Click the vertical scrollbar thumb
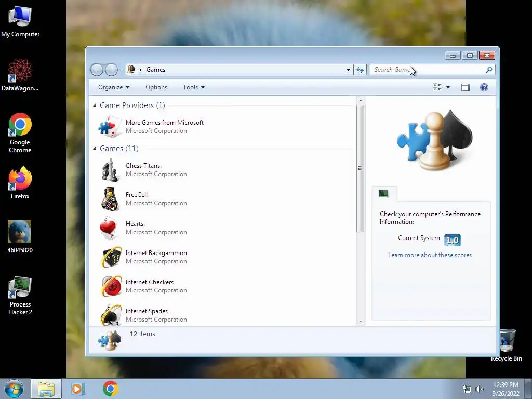 pyautogui.click(x=361, y=168)
